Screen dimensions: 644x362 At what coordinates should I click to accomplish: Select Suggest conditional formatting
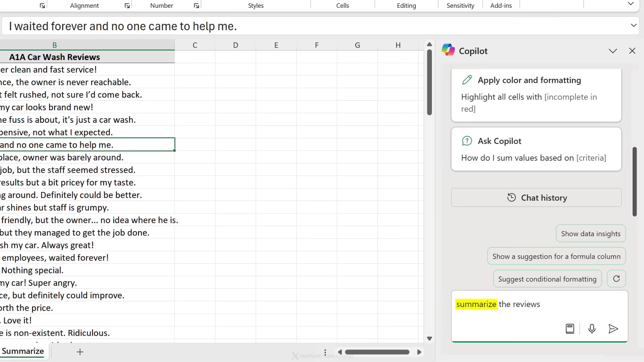pyautogui.click(x=547, y=279)
